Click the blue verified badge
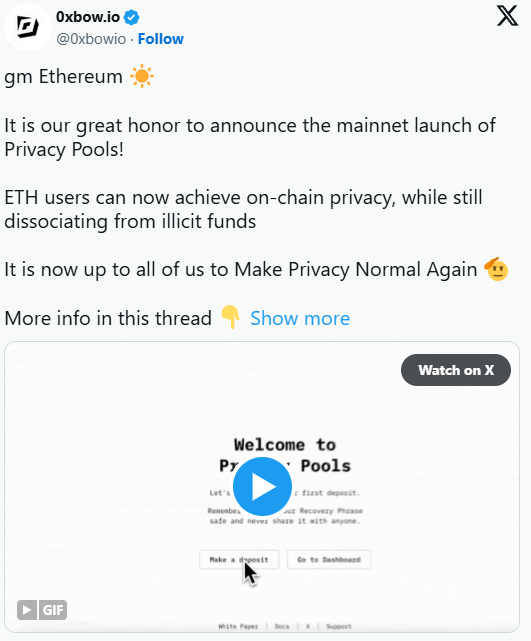The height and width of the screenshot is (641, 531). pyautogui.click(x=132, y=18)
